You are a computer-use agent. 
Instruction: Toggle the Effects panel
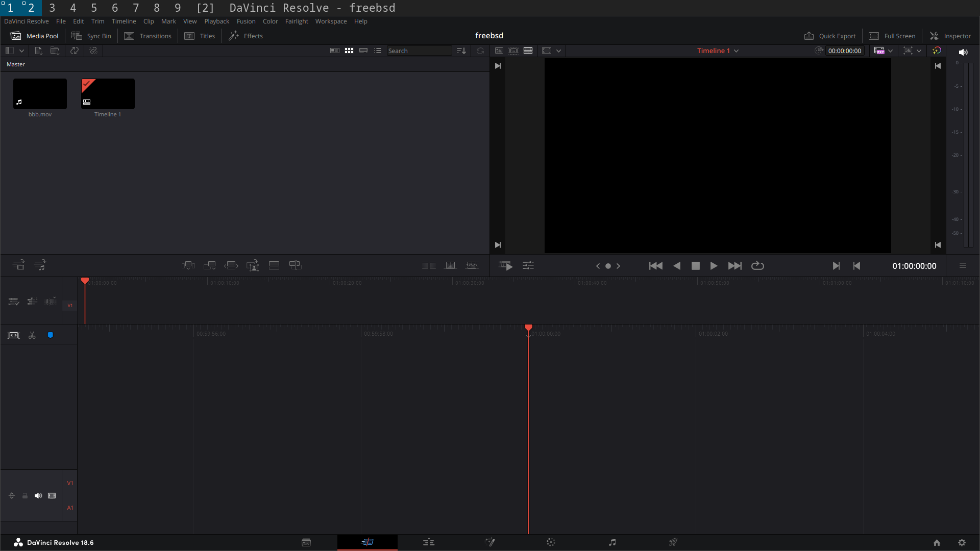click(x=246, y=36)
